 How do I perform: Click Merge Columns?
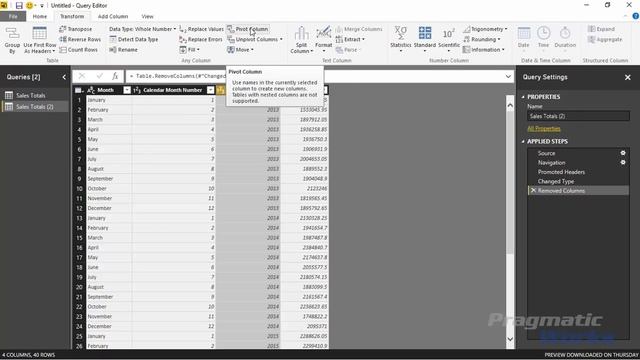pyautogui.click(x=359, y=29)
